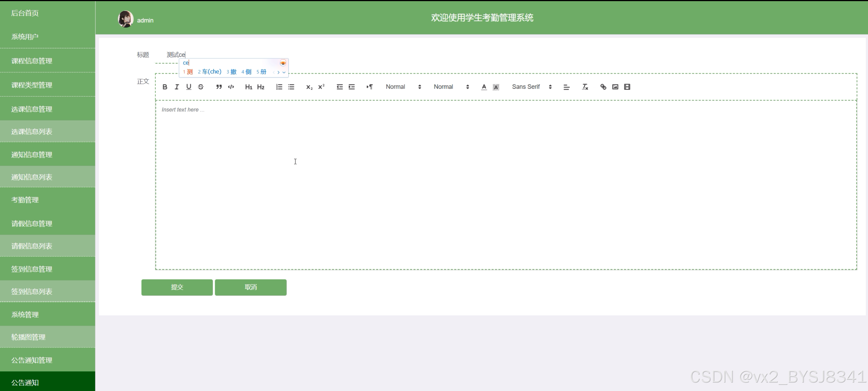Clear text formatting with Tx icon
This screenshot has height=391, width=868.
[585, 87]
